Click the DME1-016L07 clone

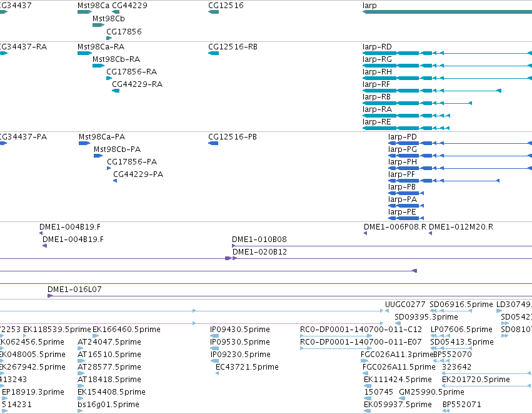pos(289,296)
